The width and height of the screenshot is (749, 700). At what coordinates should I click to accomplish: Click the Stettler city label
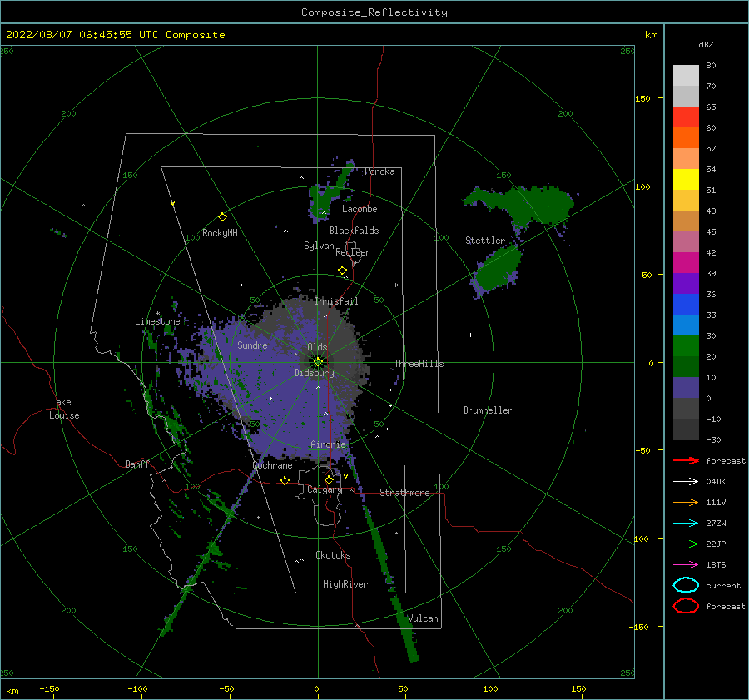click(485, 241)
